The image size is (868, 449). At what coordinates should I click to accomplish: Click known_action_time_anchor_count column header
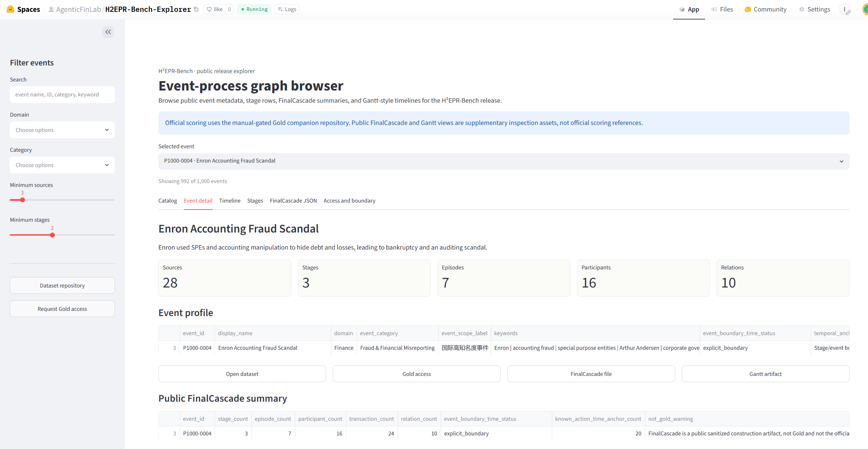[598, 419]
